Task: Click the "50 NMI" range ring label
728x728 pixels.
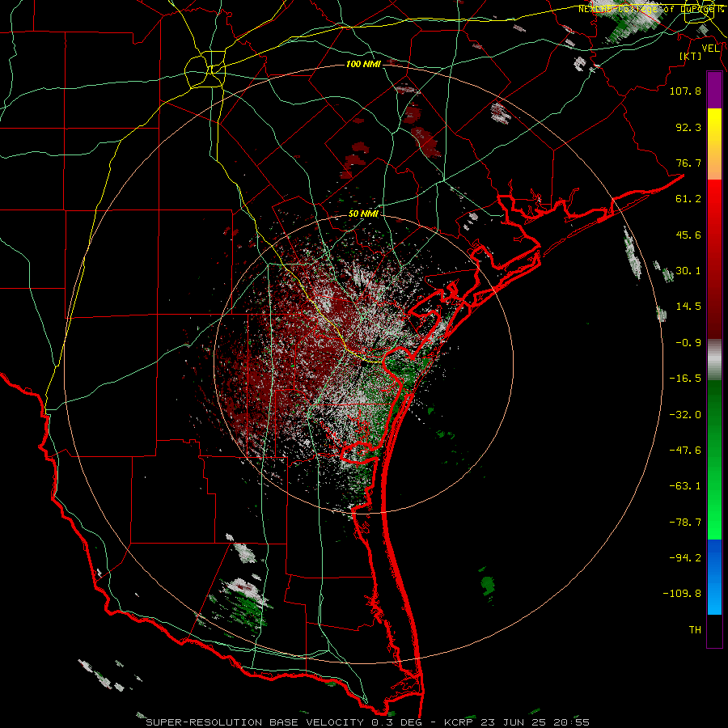Action: click(363, 214)
